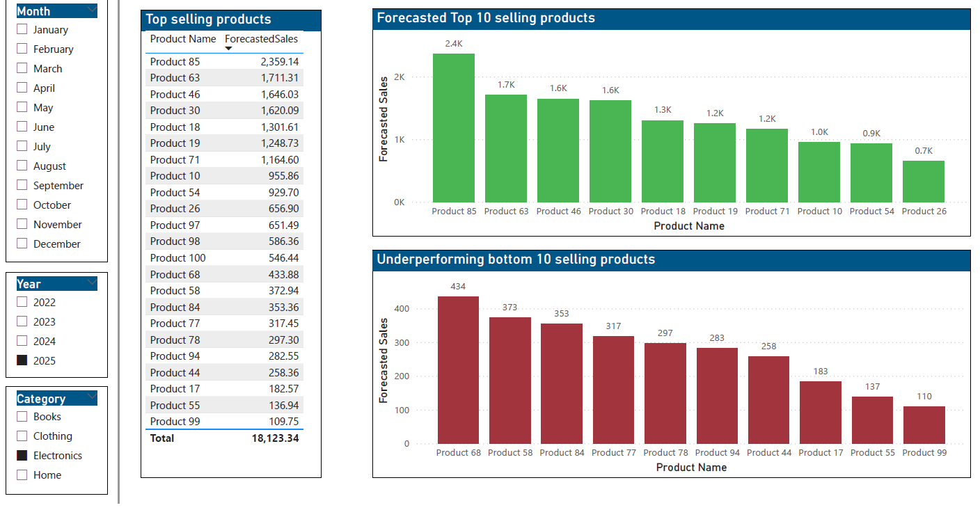The width and height of the screenshot is (980, 510).
Task: Tick the Books category checkbox
Action: [x=22, y=416]
